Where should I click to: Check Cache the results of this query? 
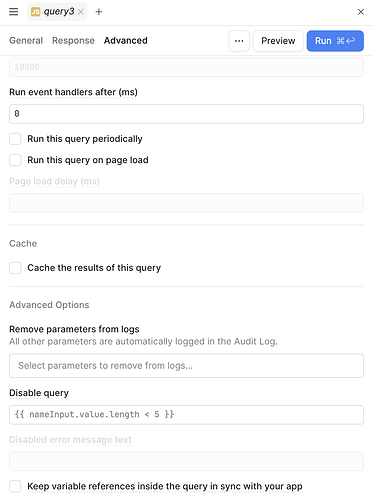click(x=15, y=268)
